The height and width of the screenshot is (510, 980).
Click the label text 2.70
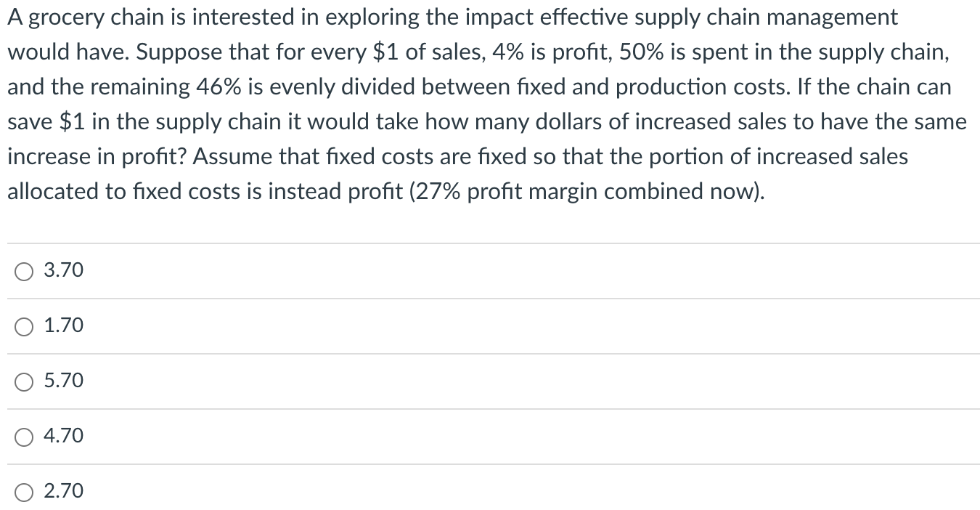tap(62, 490)
